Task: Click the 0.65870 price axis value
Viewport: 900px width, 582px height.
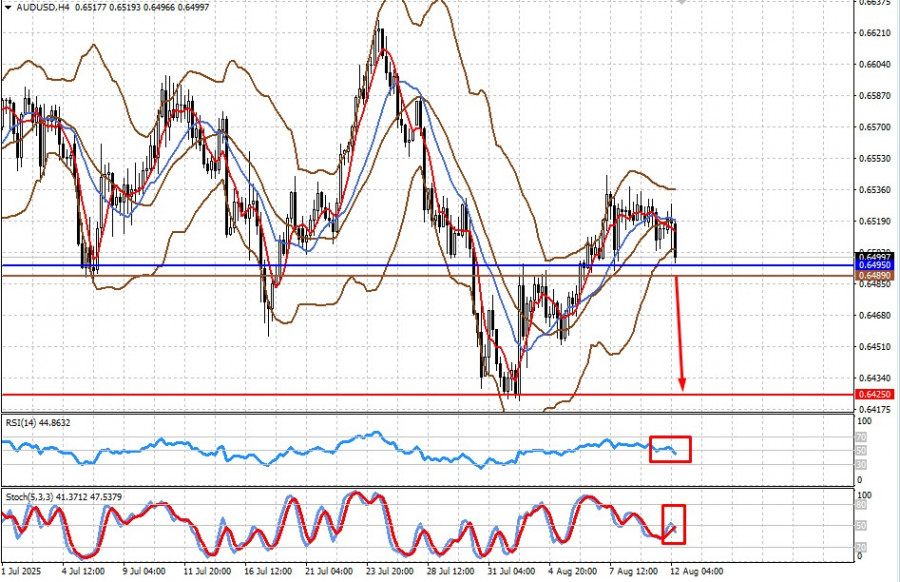Action: [x=875, y=96]
